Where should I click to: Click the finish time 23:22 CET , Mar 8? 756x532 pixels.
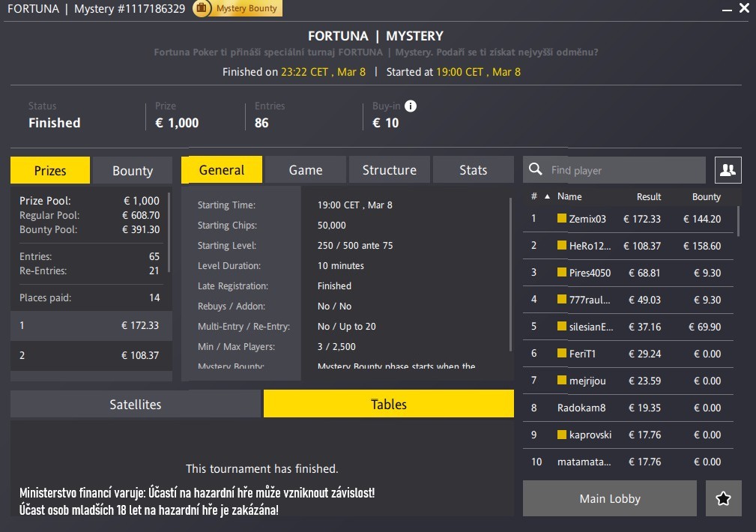(323, 72)
